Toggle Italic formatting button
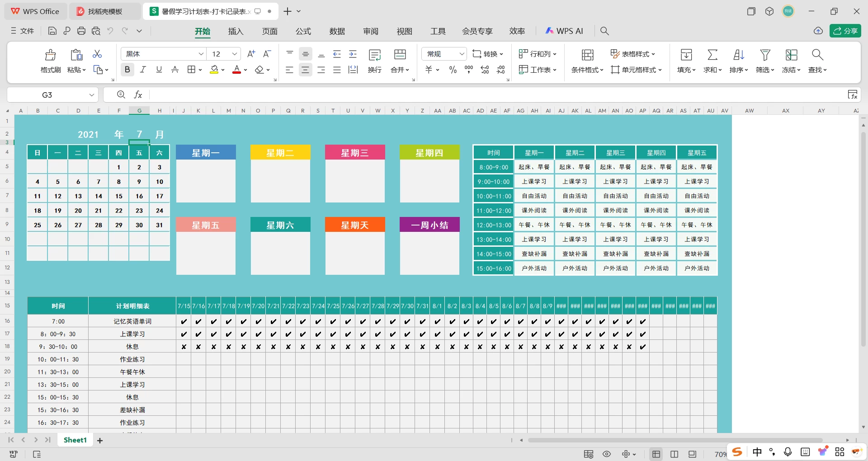Viewport: 868px width, 461px height. click(143, 70)
